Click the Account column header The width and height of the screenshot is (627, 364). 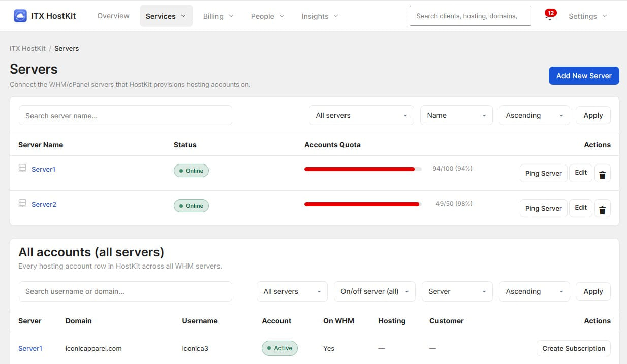click(276, 321)
